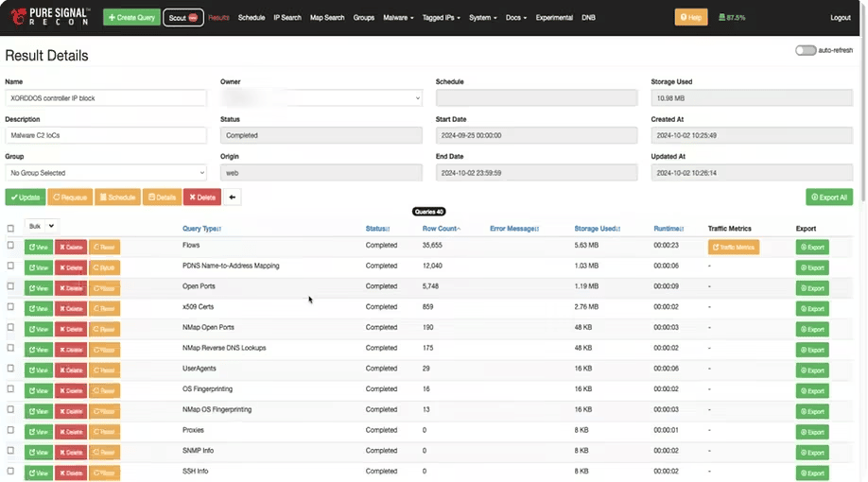
Task: Check the checkbox for UserAgents row
Action: tap(10, 368)
